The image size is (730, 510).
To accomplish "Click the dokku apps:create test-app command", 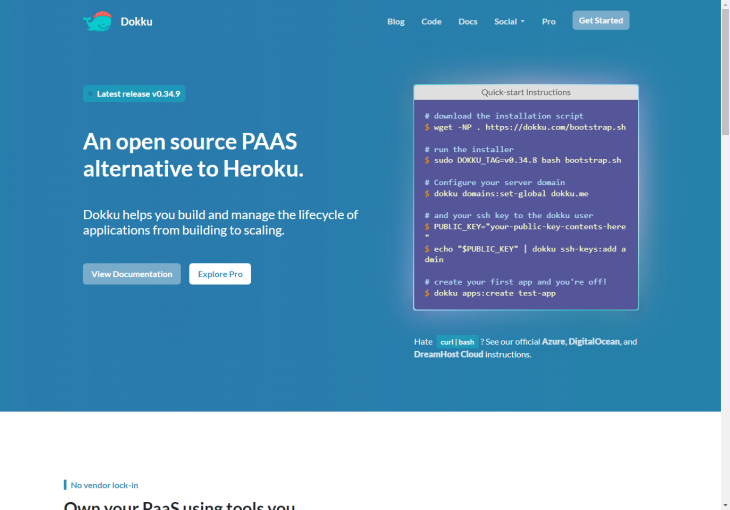I will click(494, 293).
